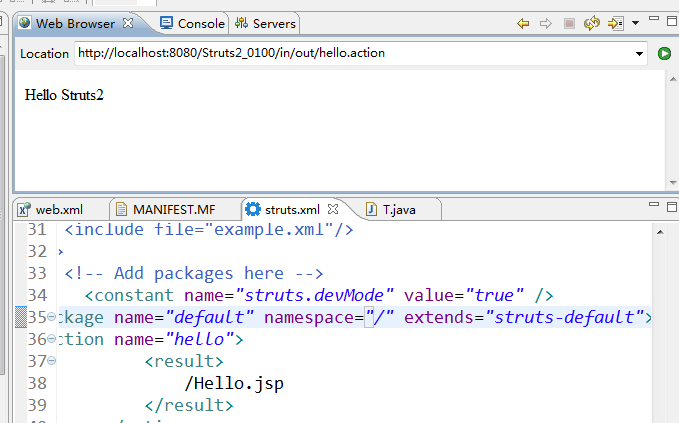Image resolution: width=679 pixels, height=423 pixels.
Task: Click the struts.xml tab gear icon
Action: [253, 209]
